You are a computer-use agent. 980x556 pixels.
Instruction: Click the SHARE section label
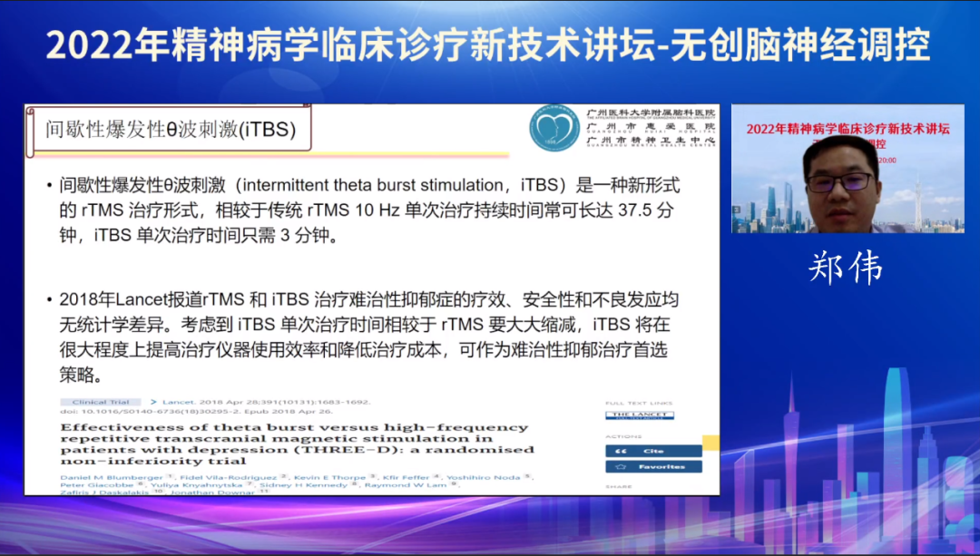[619, 485]
